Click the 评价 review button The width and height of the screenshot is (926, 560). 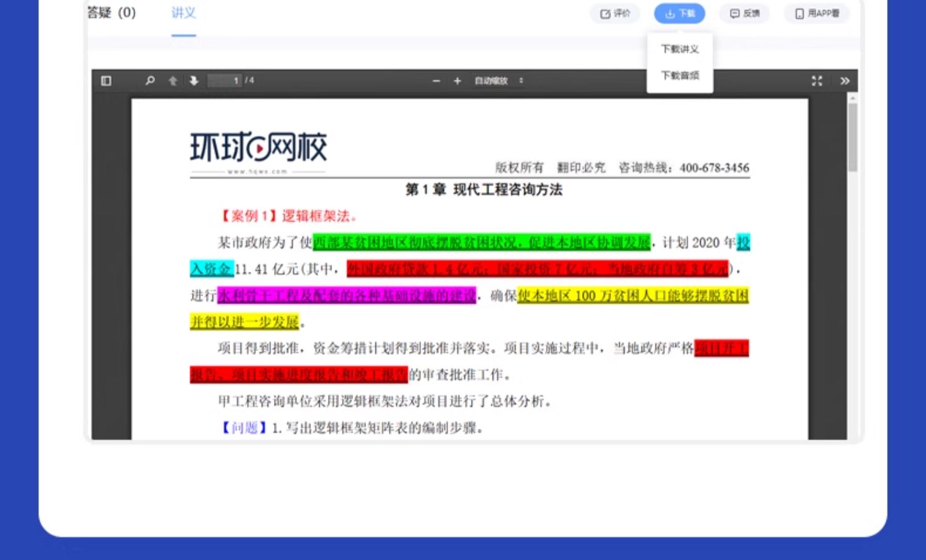click(615, 14)
